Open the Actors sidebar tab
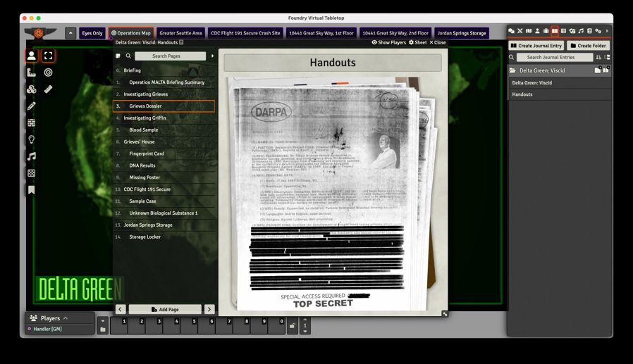 537,31
